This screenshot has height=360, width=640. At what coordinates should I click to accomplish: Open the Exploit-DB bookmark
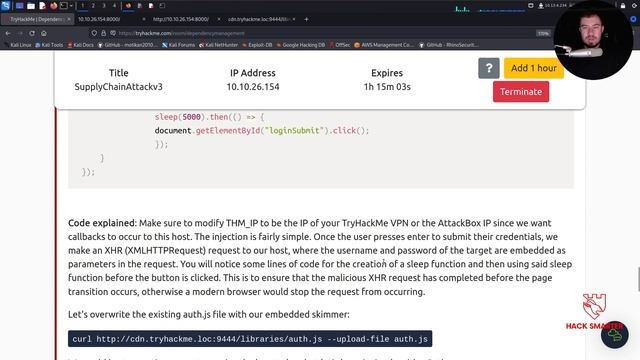pos(257,45)
